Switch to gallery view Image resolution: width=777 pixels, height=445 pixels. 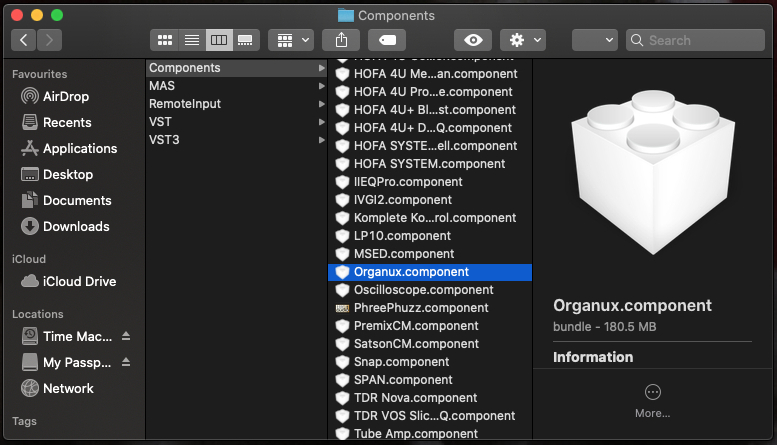[x=246, y=40]
